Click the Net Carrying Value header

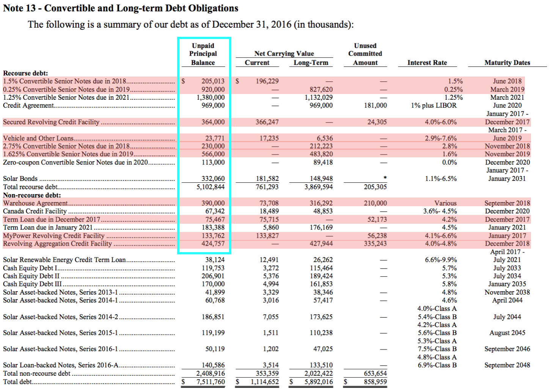(284, 53)
